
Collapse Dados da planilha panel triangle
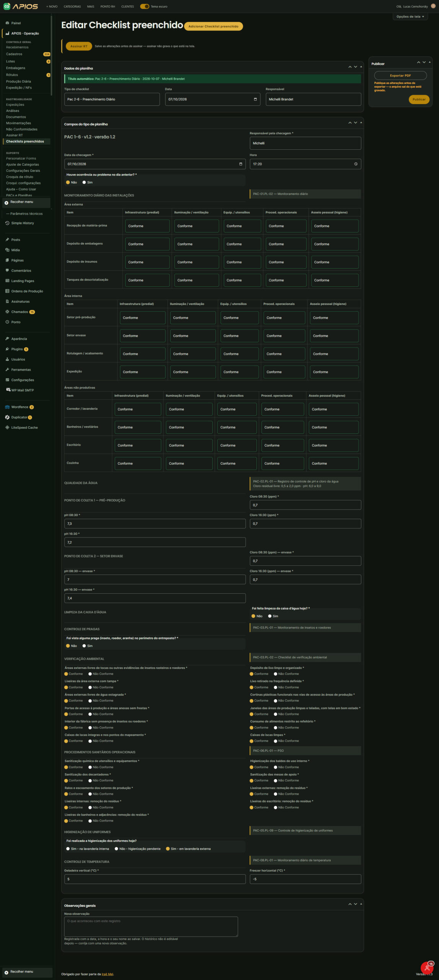coord(361,67)
